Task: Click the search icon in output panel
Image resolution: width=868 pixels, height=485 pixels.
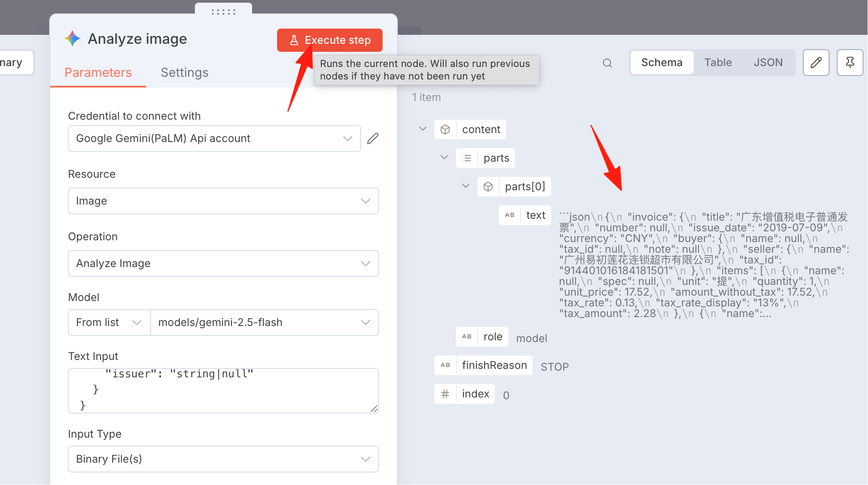Action: click(607, 63)
